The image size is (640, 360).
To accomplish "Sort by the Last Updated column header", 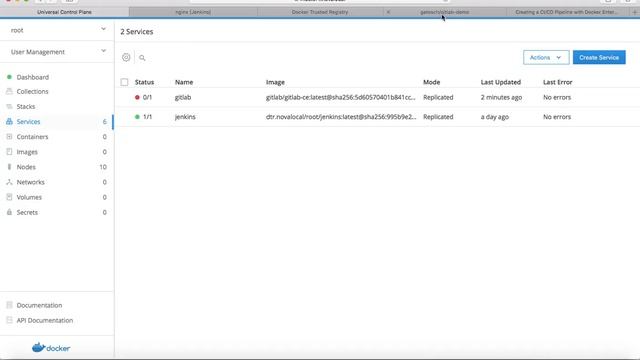I will click(500, 82).
